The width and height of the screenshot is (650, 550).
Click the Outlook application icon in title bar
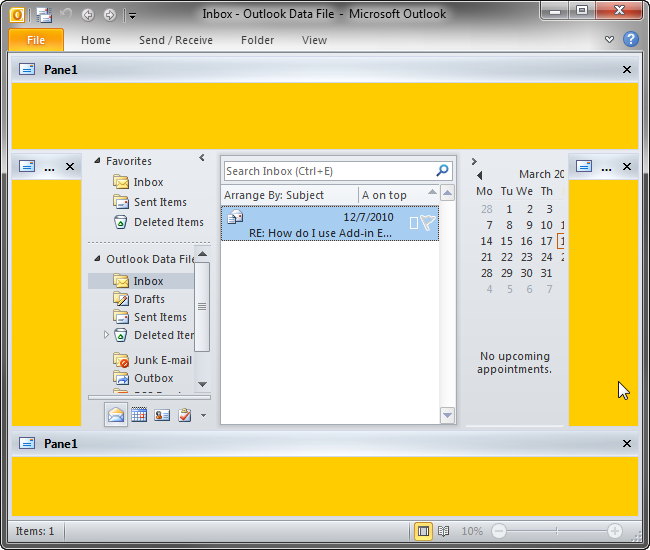pos(17,15)
